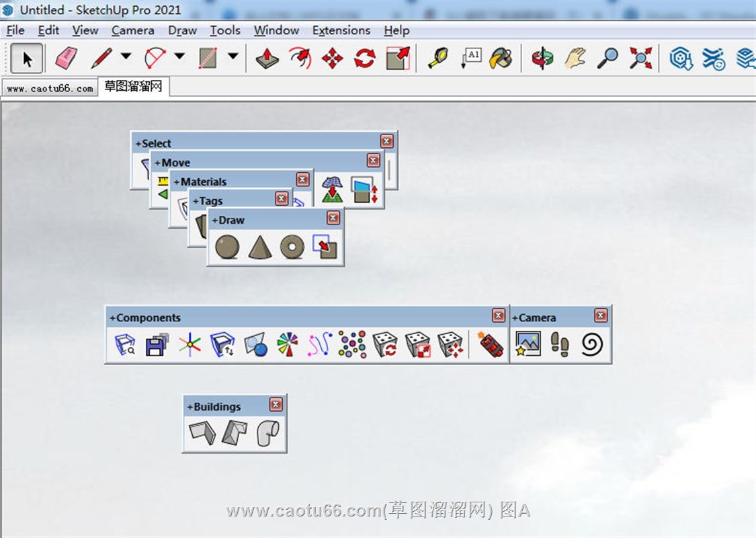Click the pipe elbow icon in +Buildings
Image resolution: width=756 pixels, height=538 pixels.
coord(267,433)
